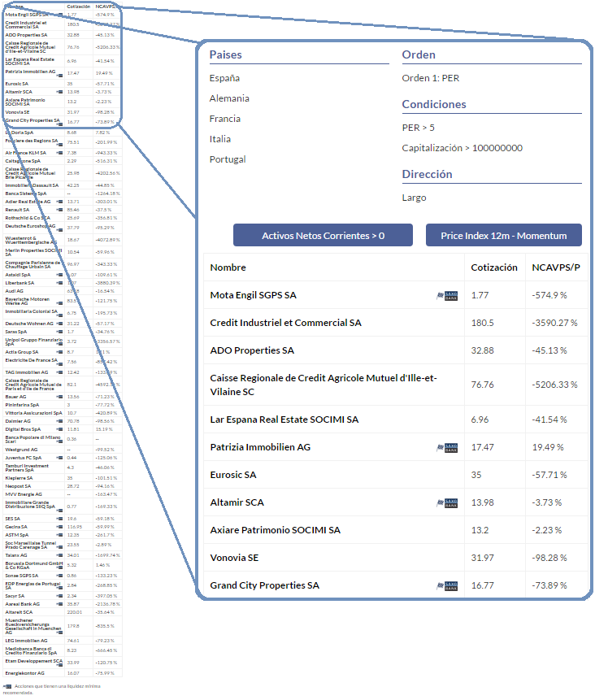This screenshot has width=608, height=700.
Task: Open 'ADO Properties SA' in the enlarged panel
Action: pyautogui.click(x=252, y=350)
